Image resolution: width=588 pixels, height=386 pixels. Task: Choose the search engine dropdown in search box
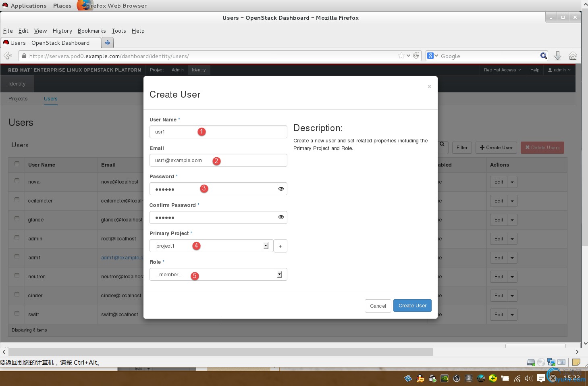coord(433,56)
